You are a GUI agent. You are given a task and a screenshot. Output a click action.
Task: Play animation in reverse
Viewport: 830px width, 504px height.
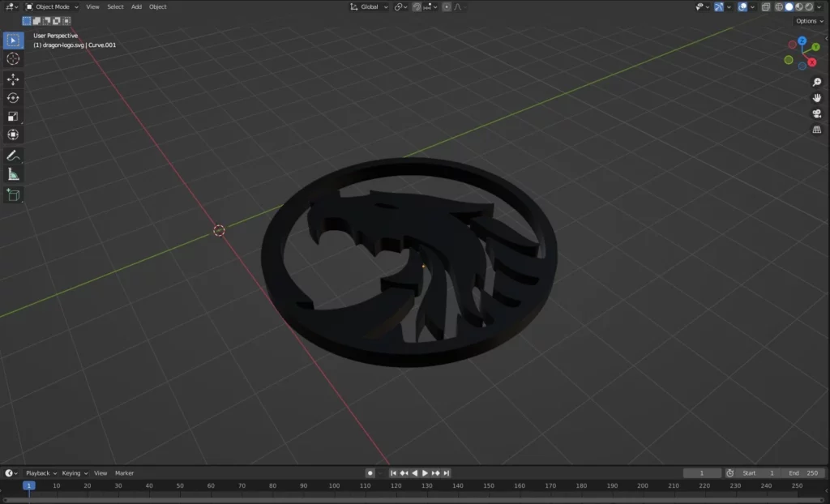(x=414, y=473)
